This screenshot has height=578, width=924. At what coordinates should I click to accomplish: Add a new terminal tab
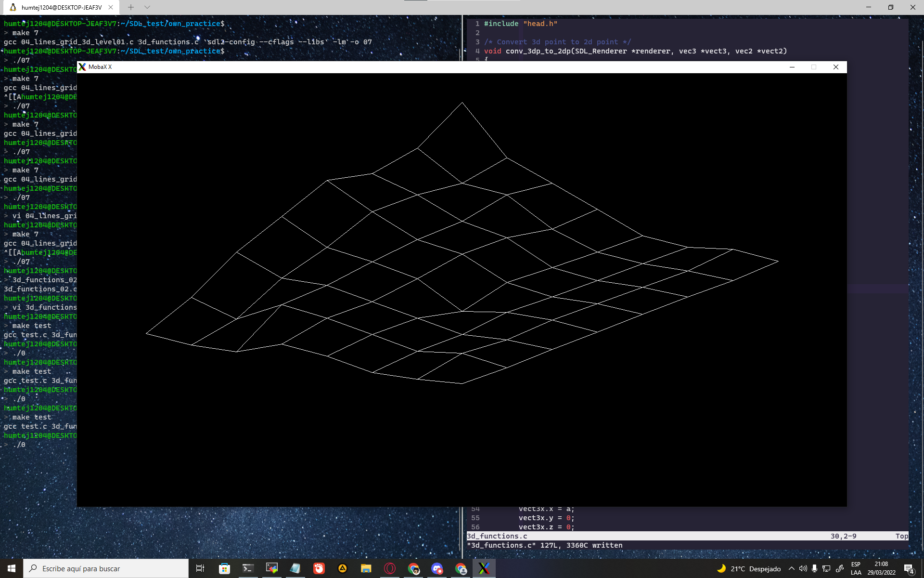pos(131,7)
